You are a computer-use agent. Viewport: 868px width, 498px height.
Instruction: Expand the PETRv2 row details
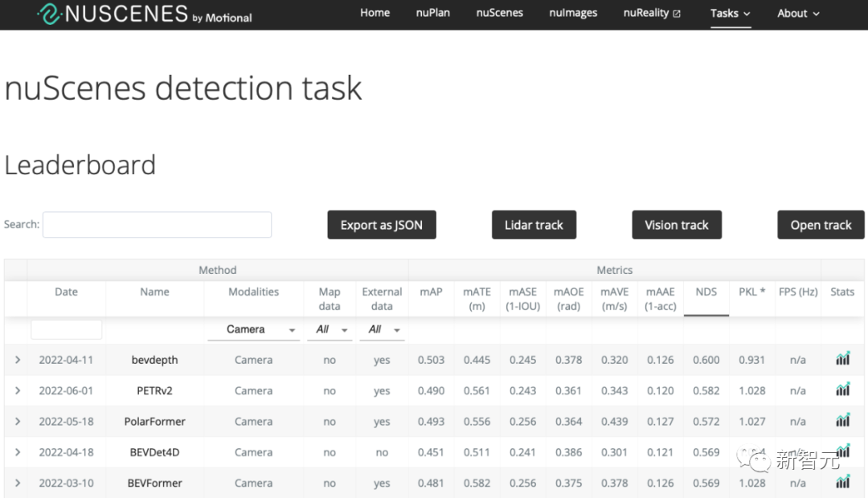pyautogui.click(x=18, y=390)
